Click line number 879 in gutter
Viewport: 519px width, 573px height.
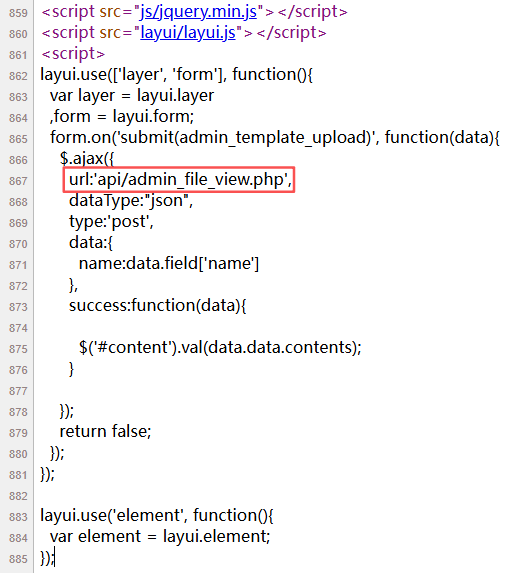point(18,433)
